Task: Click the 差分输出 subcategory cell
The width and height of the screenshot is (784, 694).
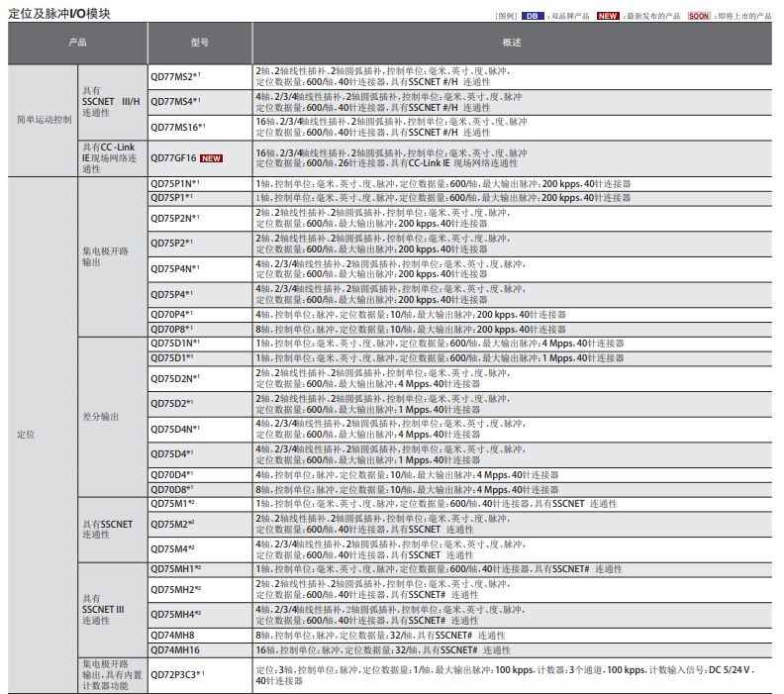Action: [x=113, y=417]
